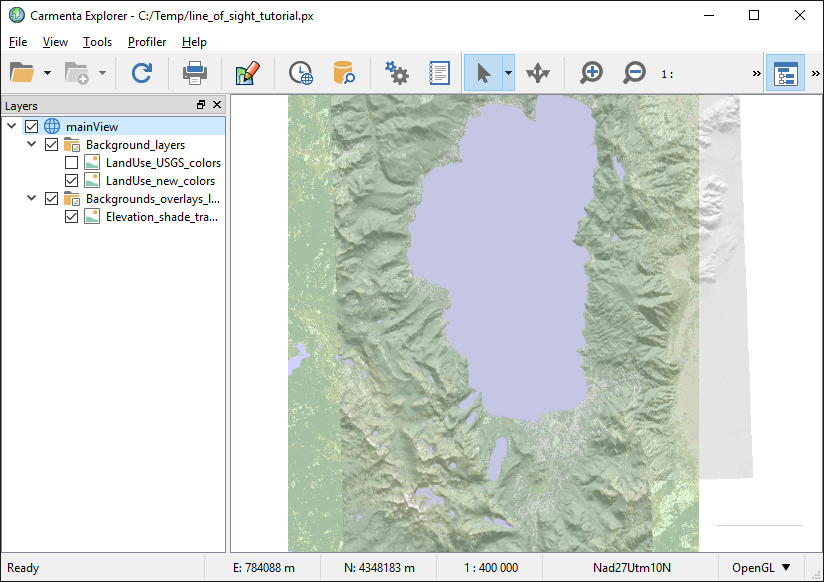Open the map editor pencil icon

pos(247,73)
